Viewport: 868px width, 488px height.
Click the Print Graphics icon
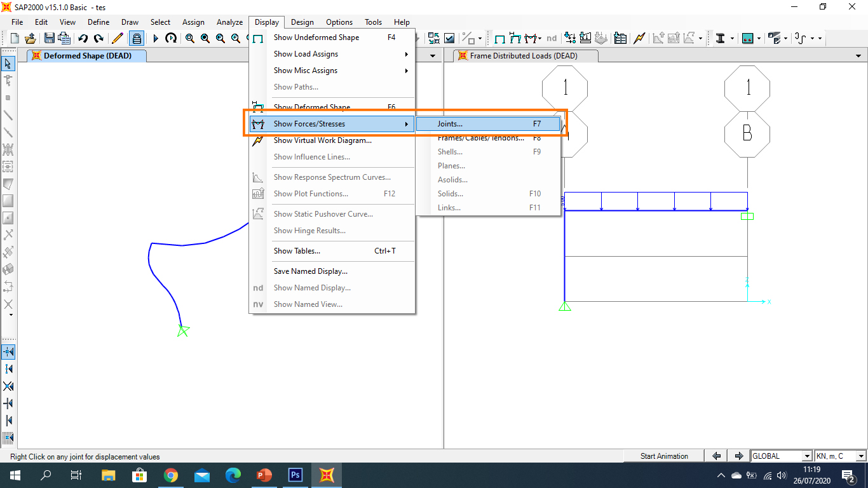pos(64,38)
